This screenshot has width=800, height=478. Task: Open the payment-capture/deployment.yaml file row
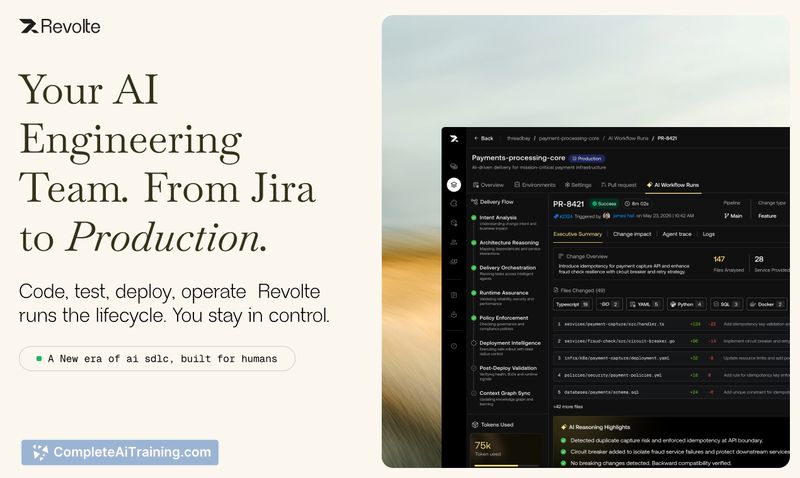[x=671, y=358]
